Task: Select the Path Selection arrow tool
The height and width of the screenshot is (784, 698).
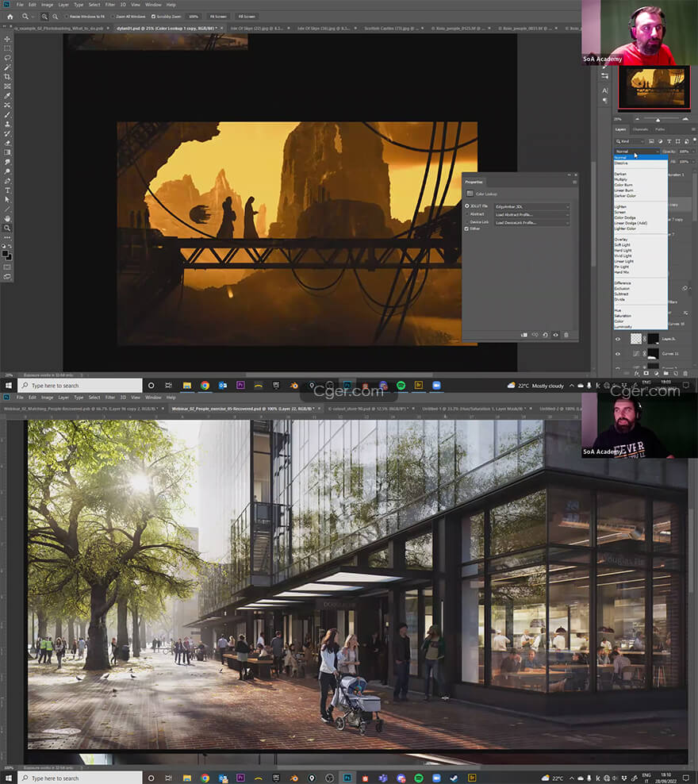Action: [x=7, y=200]
